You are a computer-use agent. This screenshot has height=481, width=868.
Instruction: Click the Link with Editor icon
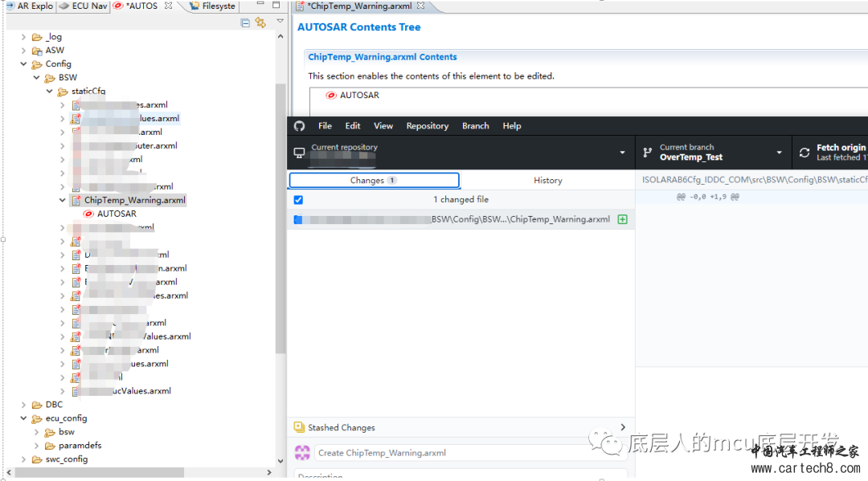260,22
